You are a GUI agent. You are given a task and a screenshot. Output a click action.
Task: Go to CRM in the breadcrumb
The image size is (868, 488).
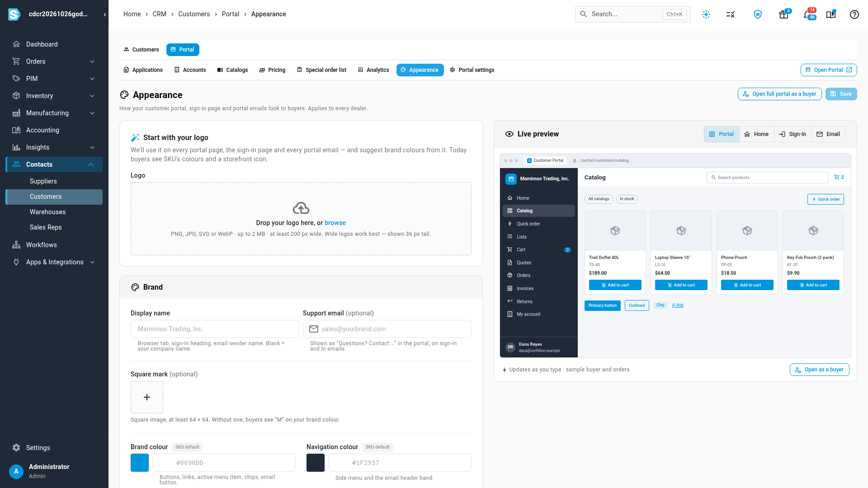coord(160,14)
